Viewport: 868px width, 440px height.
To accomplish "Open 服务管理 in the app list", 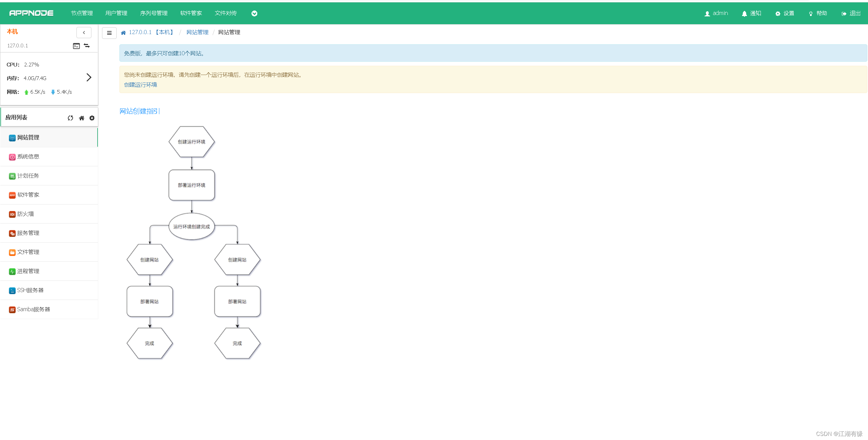I will click(49, 233).
